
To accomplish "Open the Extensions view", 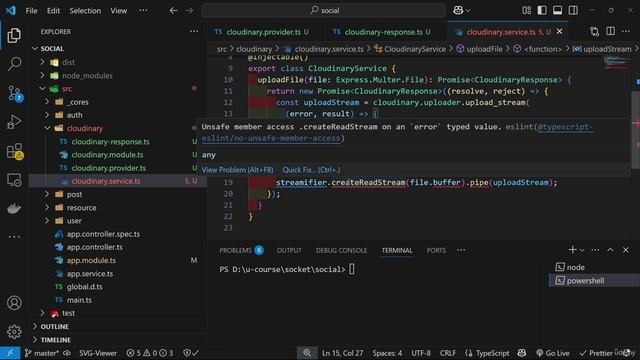I will point(15,151).
